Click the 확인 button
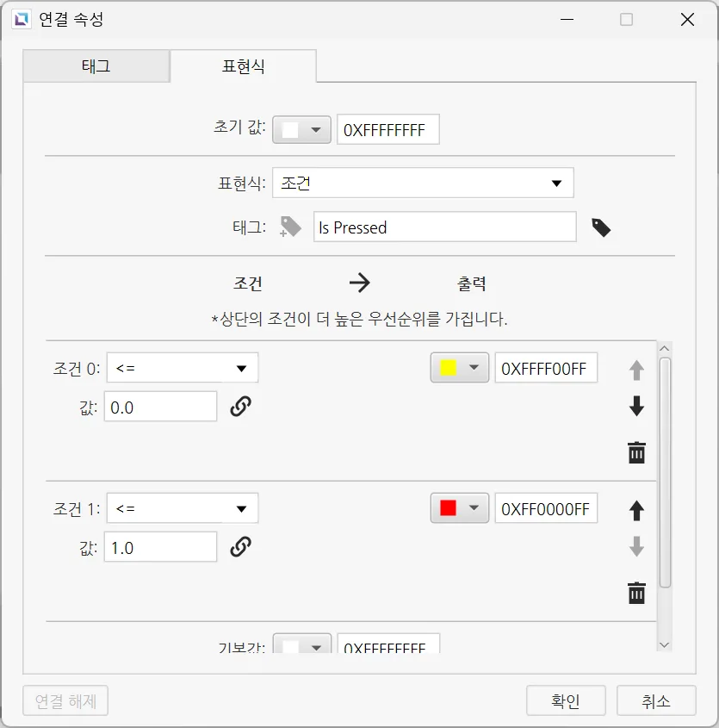Screen dimensions: 719x728 tap(566, 701)
